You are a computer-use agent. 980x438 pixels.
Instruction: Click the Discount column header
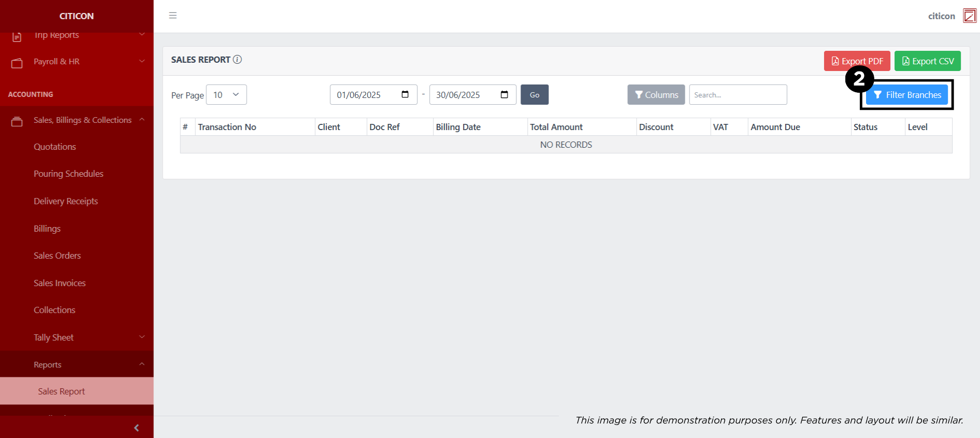click(673, 127)
